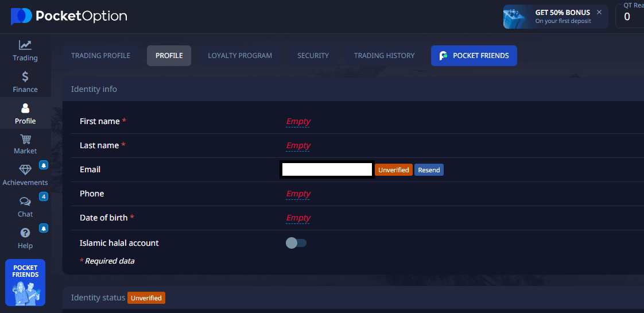Switch to the Trading Profile tab
644x313 pixels.
tap(100, 56)
